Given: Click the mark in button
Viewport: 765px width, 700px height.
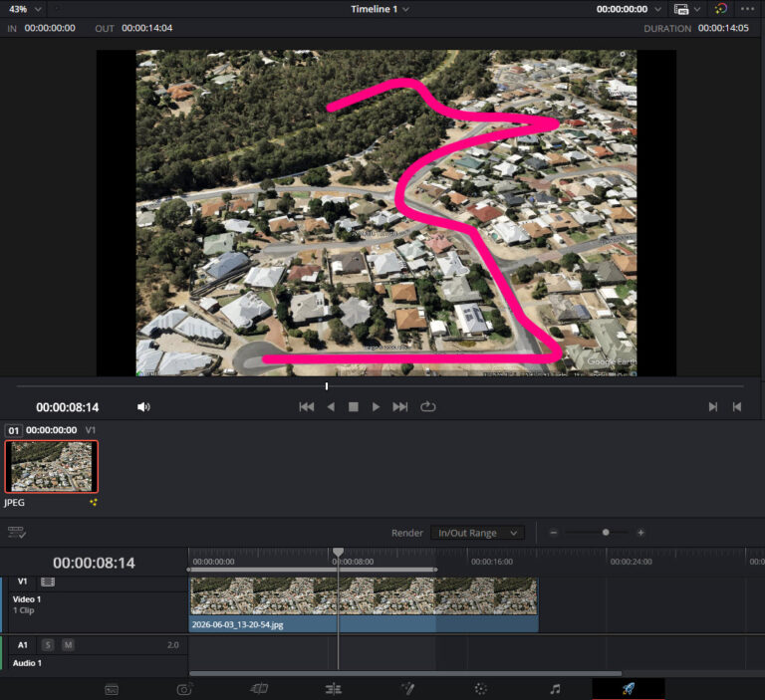Looking at the screenshot, I should [713, 407].
